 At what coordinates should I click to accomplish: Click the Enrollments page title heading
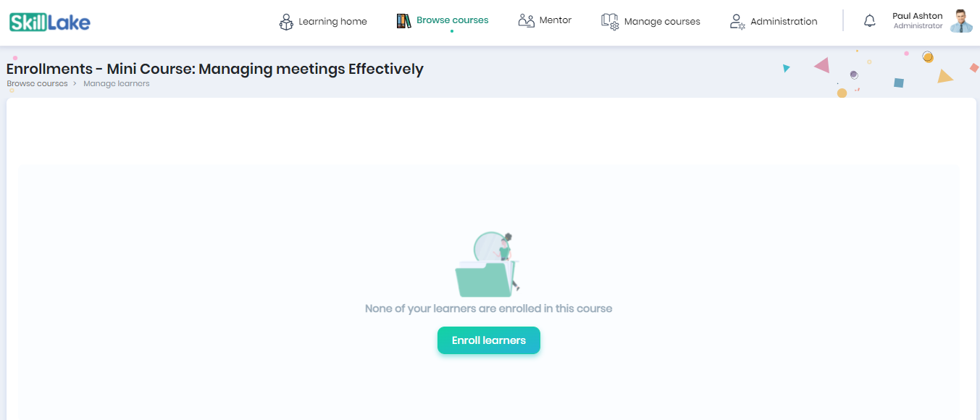[x=215, y=69]
